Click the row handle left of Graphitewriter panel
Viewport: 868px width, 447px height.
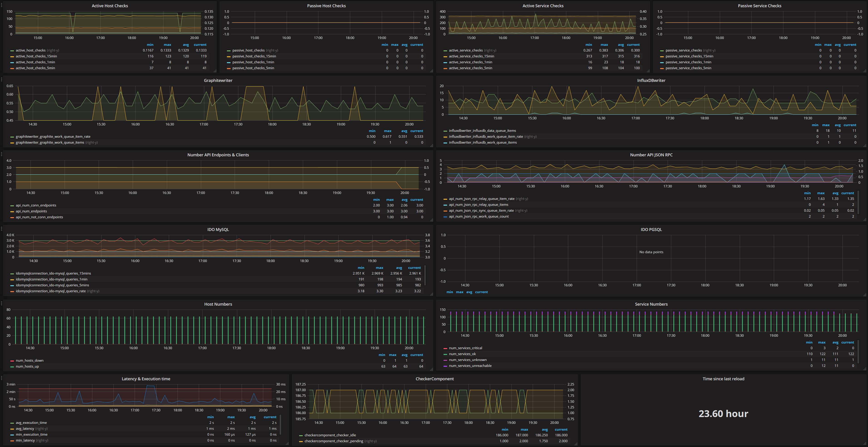(x=1, y=79)
